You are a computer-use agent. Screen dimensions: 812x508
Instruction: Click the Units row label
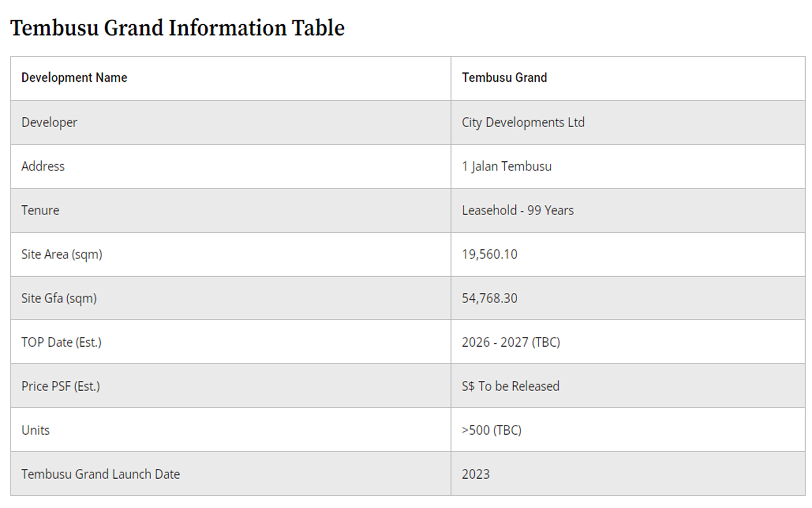[36, 431]
